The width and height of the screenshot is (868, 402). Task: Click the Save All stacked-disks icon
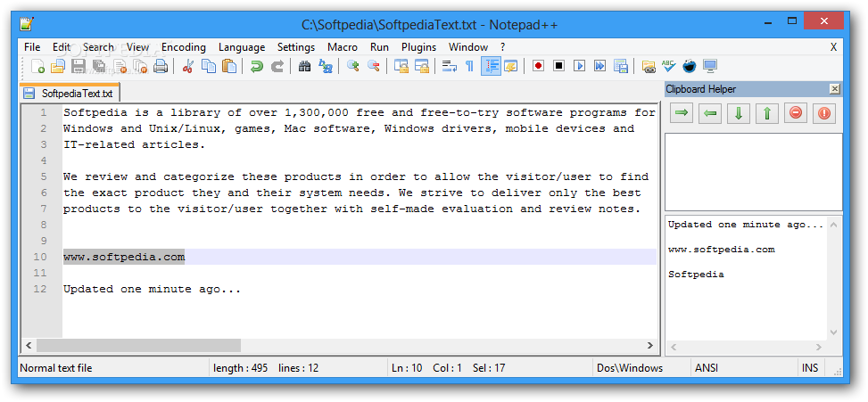98,66
